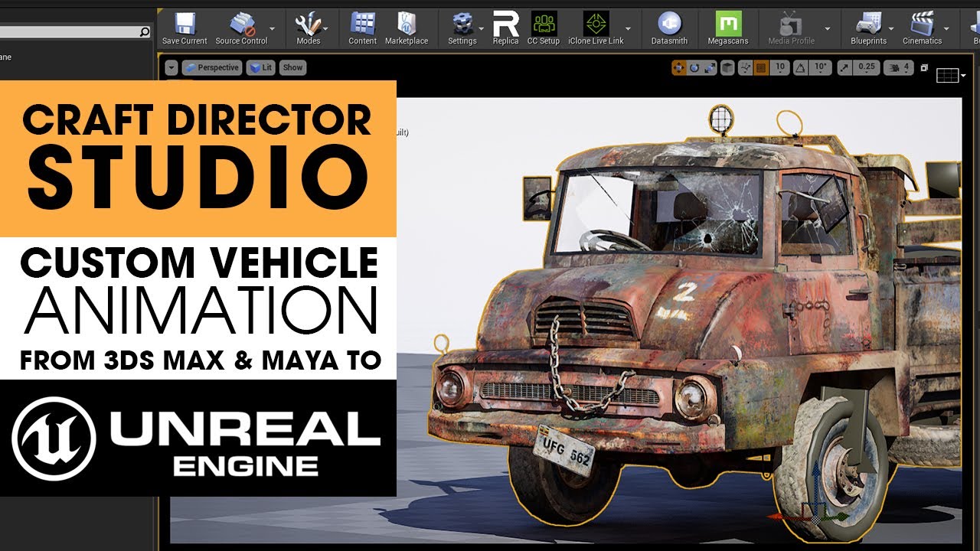The height and width of the screenshot is (551, 980).
Task: Click the Modes tools icon
Action: [x=308, y=23]
